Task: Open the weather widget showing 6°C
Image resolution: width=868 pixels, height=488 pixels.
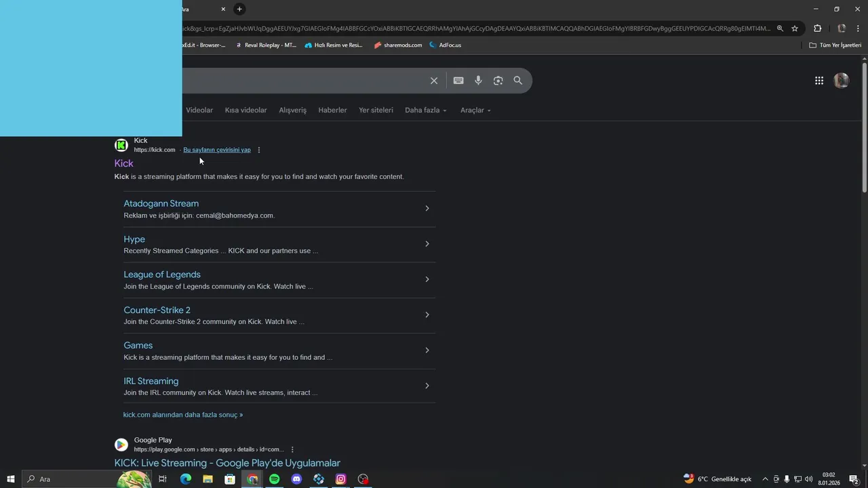Action: (x=717, y=479)
